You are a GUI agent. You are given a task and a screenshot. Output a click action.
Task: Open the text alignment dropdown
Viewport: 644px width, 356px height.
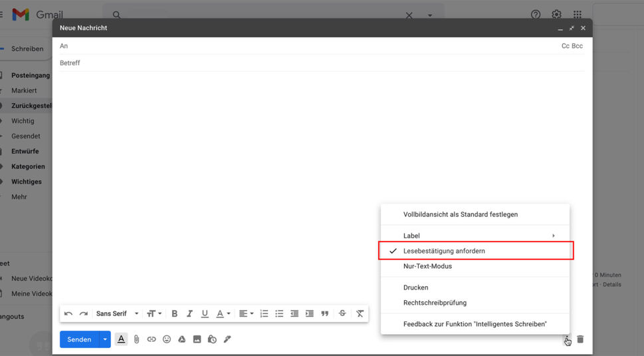(247, 313)
